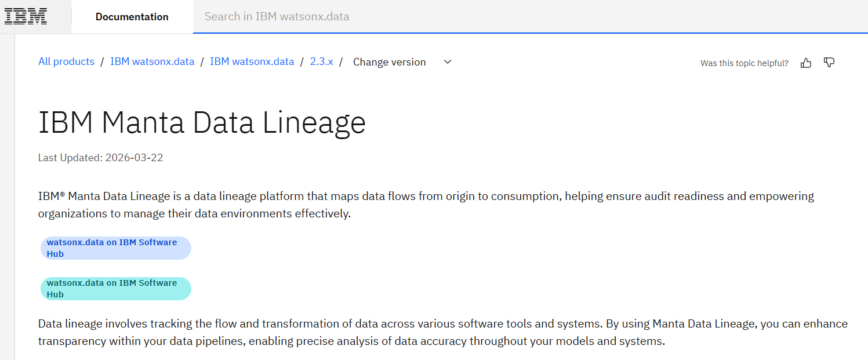Expand the Change version dropdown
The height and width of the screenshot is (360, 868).
click(x=402, y=62)
